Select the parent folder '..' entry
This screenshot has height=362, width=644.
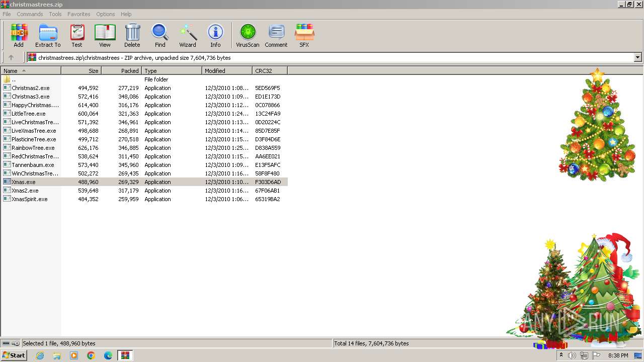(144, 79)
